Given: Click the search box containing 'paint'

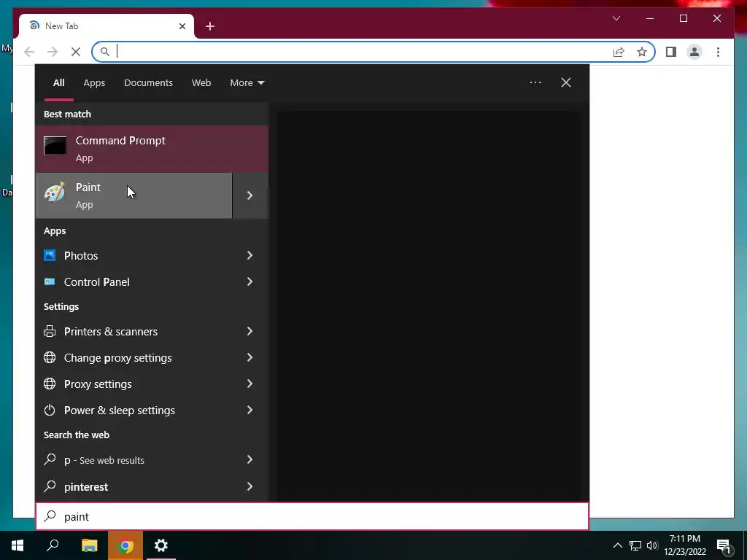Looking at the screenshot, I should pos(312,516).
